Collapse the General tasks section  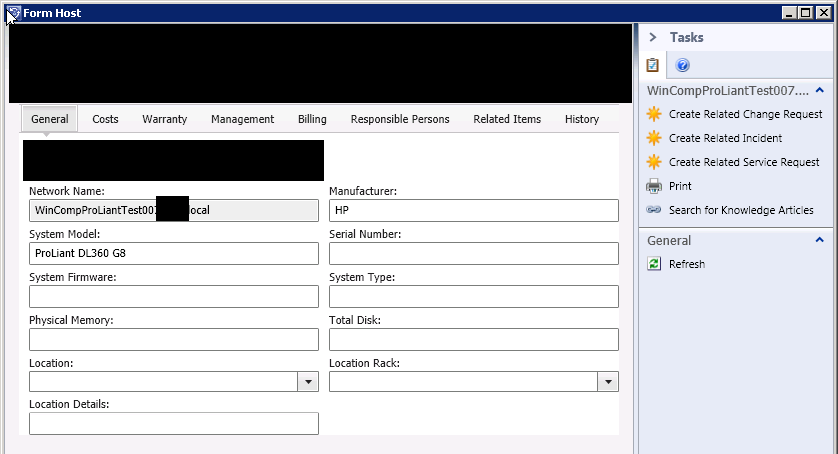point(820,240)
